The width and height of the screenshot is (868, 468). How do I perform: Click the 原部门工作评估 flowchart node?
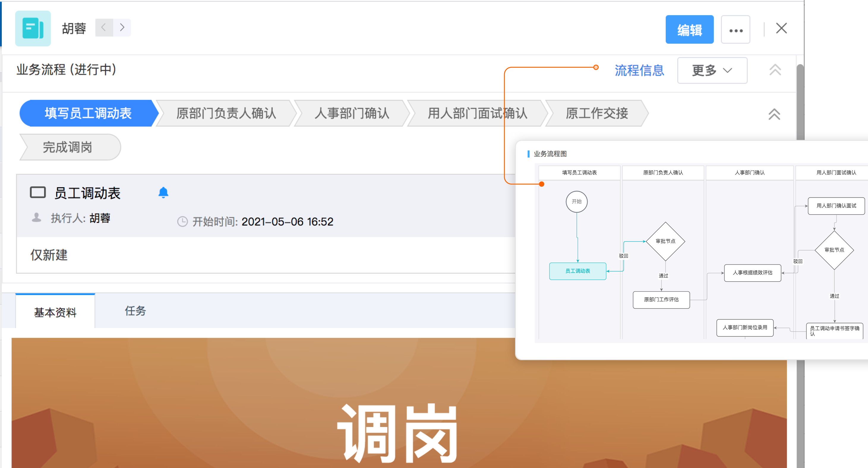pyautogui.click(x=661, y=300)
